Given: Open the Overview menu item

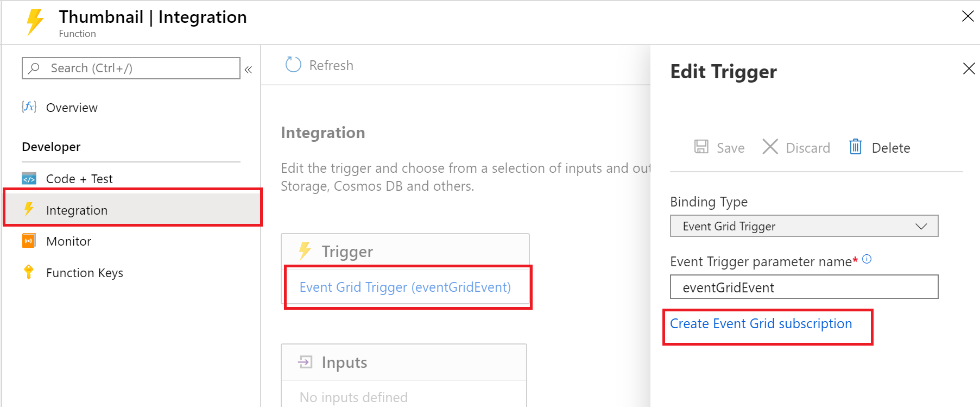Looking at the screenshot, I should [x=72, y=108].
